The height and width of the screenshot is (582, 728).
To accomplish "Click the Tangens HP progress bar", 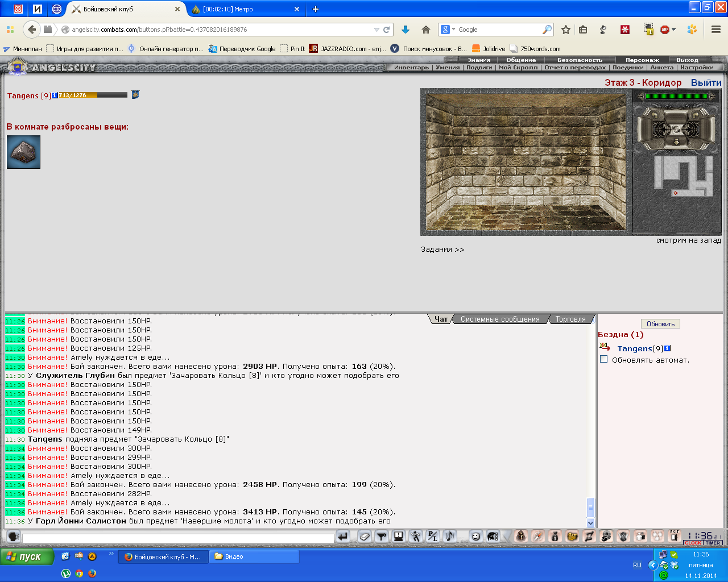I will [93, 95].
